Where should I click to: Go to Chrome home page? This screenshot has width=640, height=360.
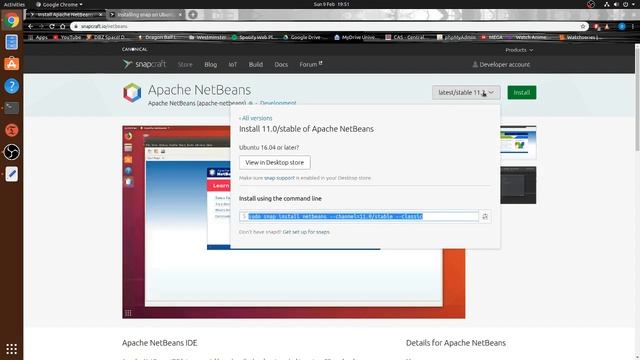pos(62,26)
